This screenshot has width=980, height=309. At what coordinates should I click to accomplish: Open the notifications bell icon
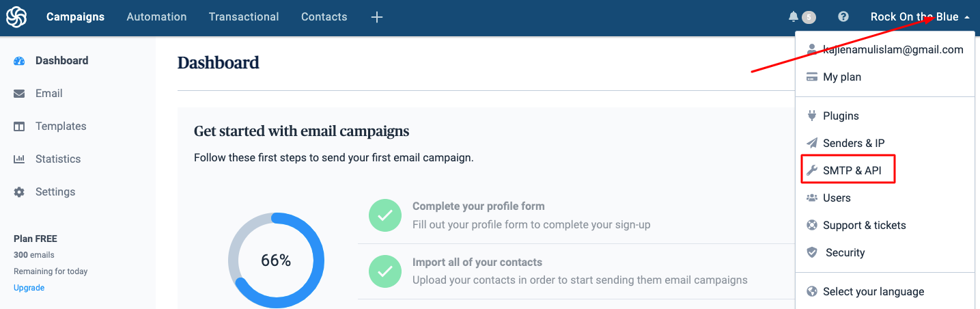[x=793, y=17]
